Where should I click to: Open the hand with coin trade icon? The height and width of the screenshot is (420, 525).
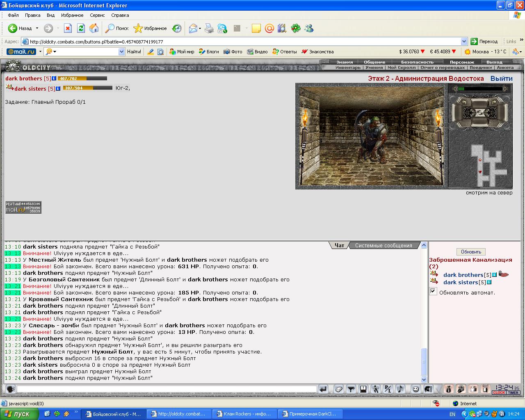pos(461,389)
